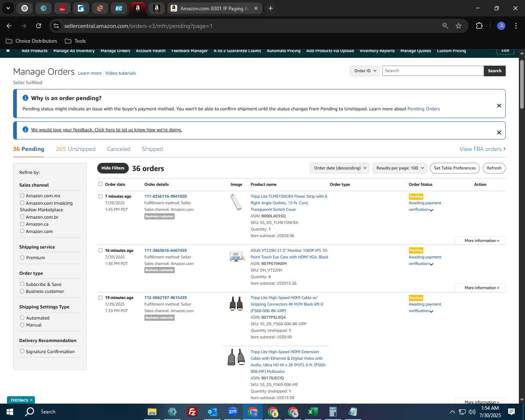
Task: Dismiss the 'Why is an order pending?' banner
Action: (499, 106)
